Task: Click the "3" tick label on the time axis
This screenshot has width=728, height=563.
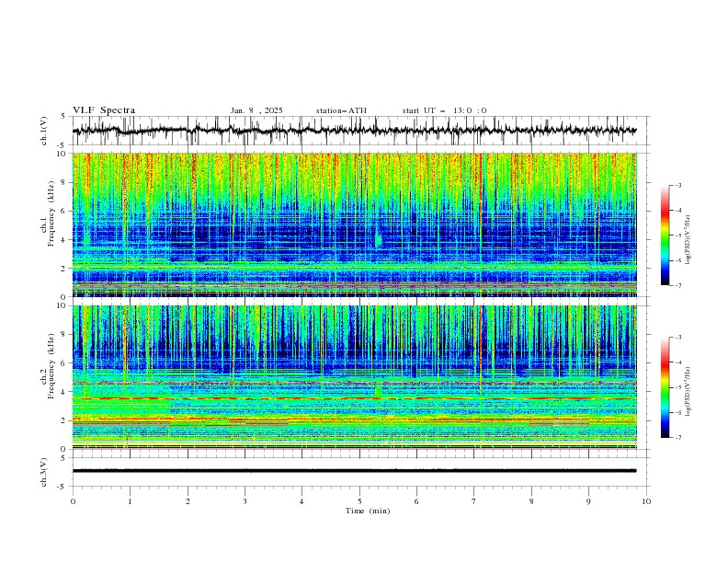Action: click(245, 501)
